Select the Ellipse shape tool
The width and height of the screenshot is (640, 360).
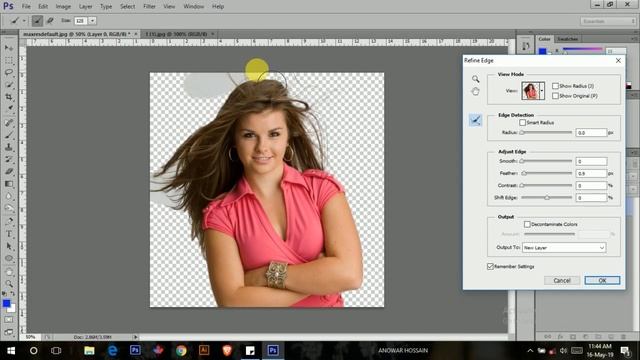(9, 259)
